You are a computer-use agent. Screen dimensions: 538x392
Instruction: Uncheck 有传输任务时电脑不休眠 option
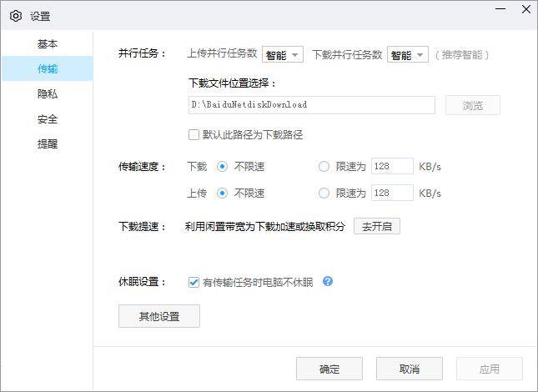[x=194, y=282]
